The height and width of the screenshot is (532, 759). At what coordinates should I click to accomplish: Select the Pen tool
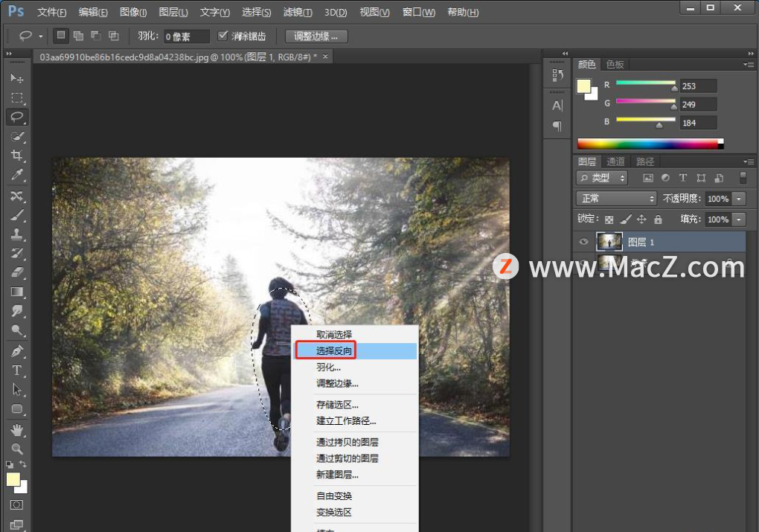coord(17,351)
